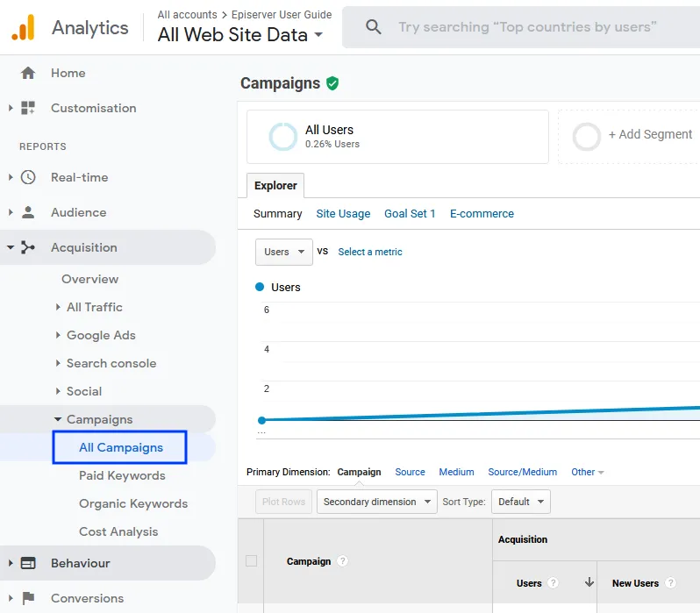Open the Paid Keywords report
This screenshot has height=613, width=700.
[122, 475]
